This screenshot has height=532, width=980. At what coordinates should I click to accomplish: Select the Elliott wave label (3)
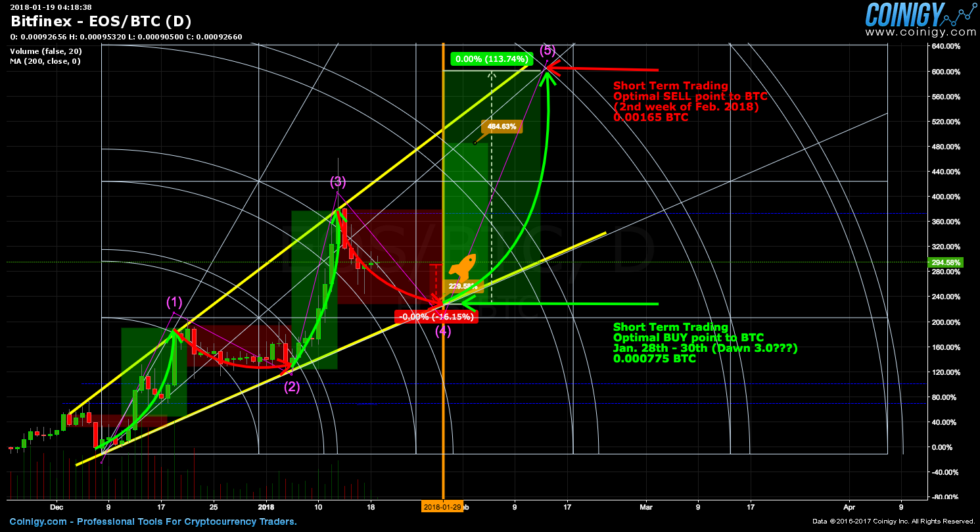tap(338, 181)
